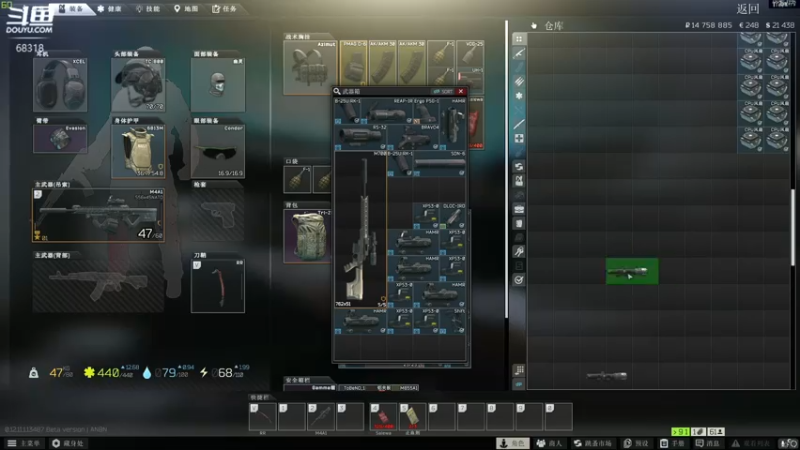
Task: Filter stash by keys icon
Action: [x=519, y=252]
